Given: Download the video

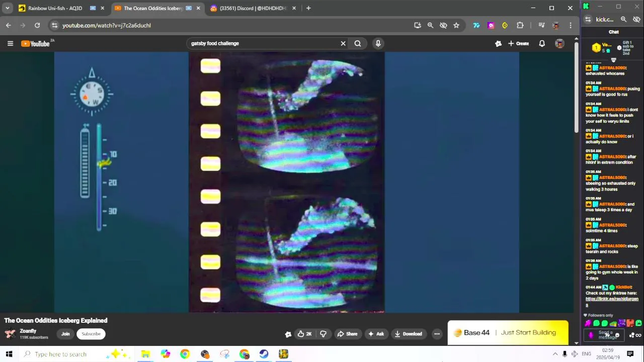Looking at the screenshot, I should click(x=408, y=334).
